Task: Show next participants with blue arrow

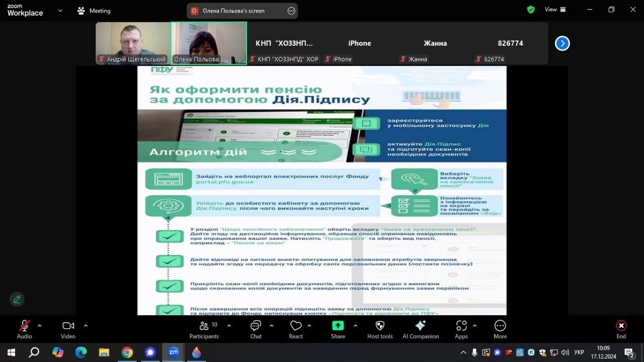Action: (x=562, y=43)
